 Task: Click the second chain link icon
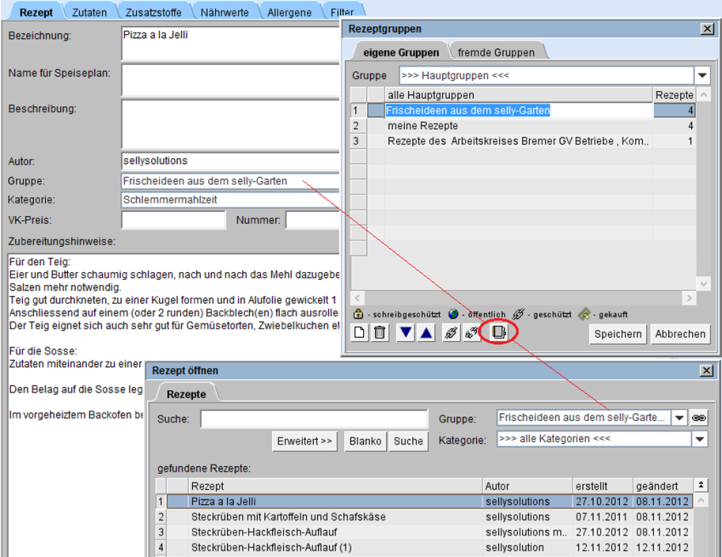click(470, 333)
